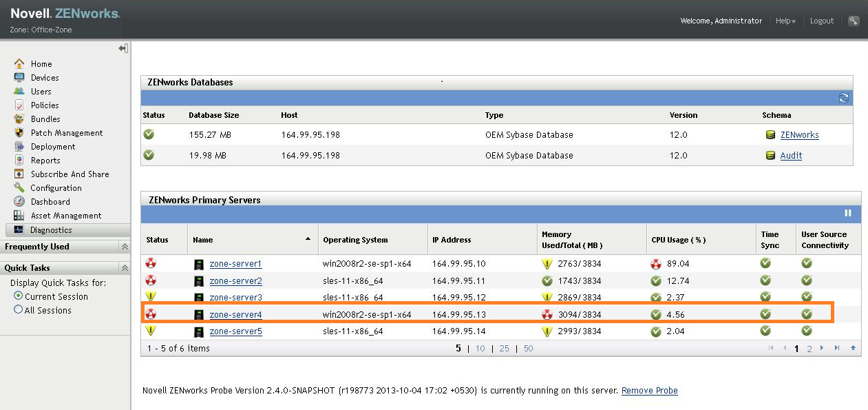Open the zone-server4 link

(x=235, y=315)
